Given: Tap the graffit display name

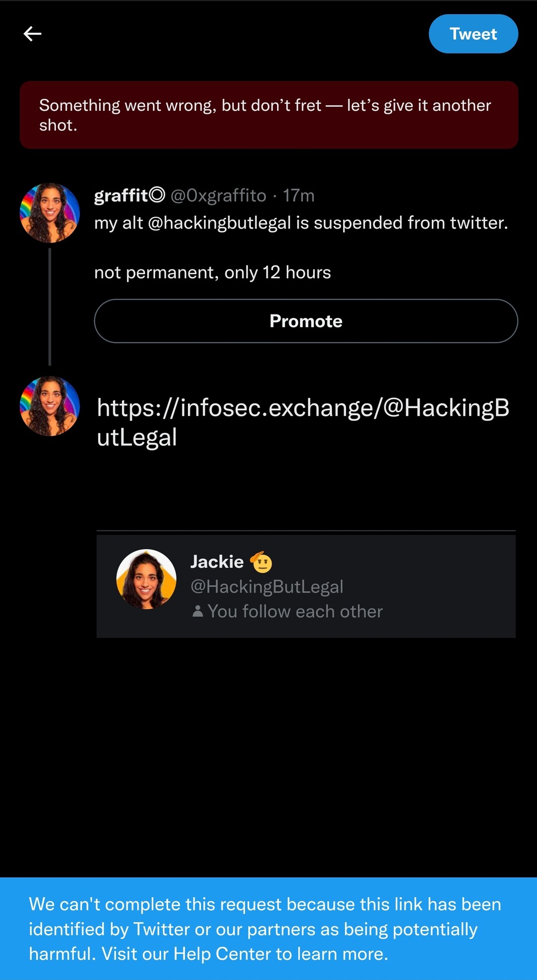Looking at the screenshot, I should click(121, 195).
